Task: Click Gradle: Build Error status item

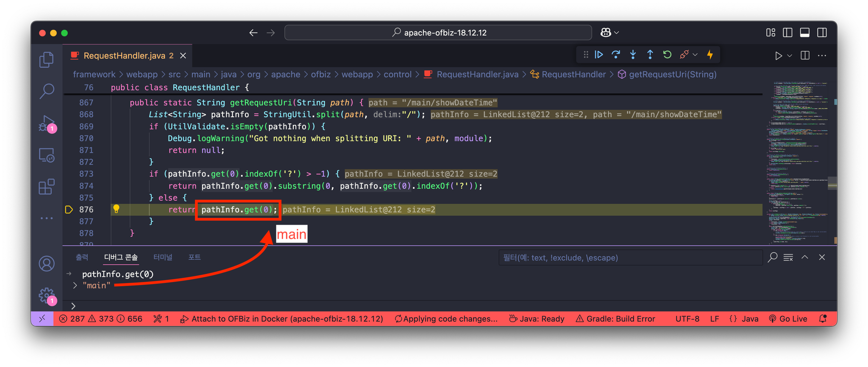Action: (x=615, y=319)
